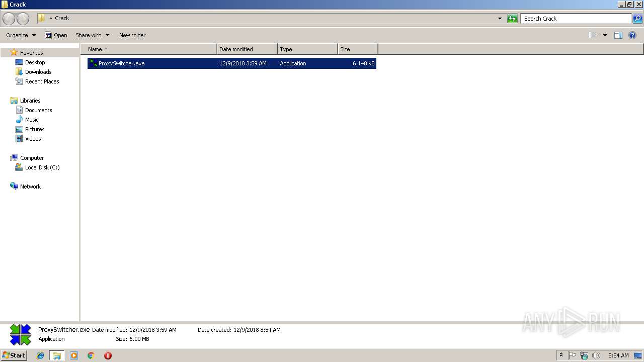Click large ProxySwitcher icon in details pane
This screenshot has height=362, width=644.
click(x=20, y=335)
